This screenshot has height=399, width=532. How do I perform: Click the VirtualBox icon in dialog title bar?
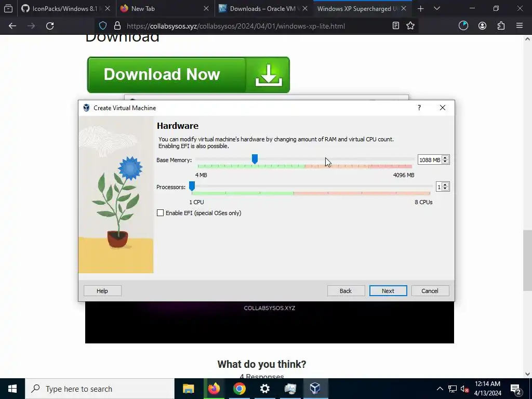click(87, 108)
